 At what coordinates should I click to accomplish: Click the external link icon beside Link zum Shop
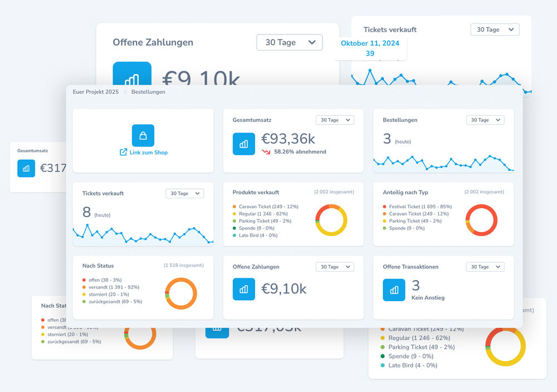(124, 152)
